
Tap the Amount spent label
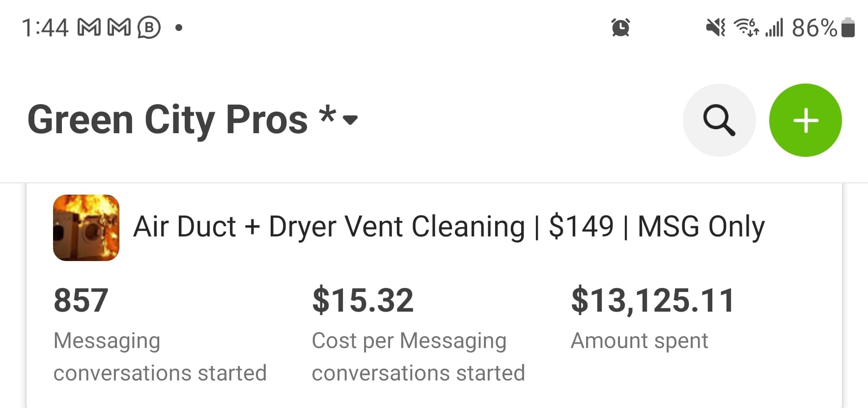639,341
